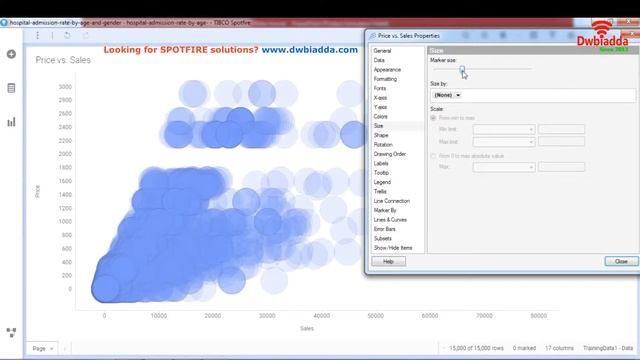Open the data table icon in left sidebar
The image size is (640, 360).
click(11, 88)
